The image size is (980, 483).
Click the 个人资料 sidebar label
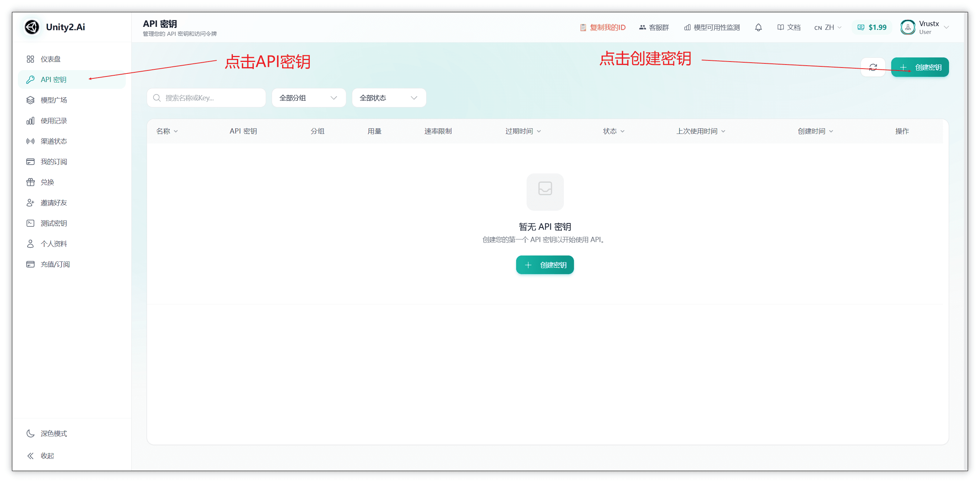(x=54, y=244)
